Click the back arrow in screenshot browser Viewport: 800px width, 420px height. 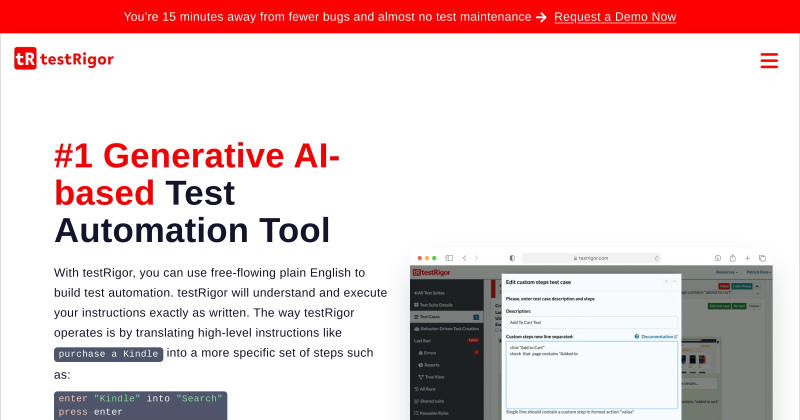(464, 258)
